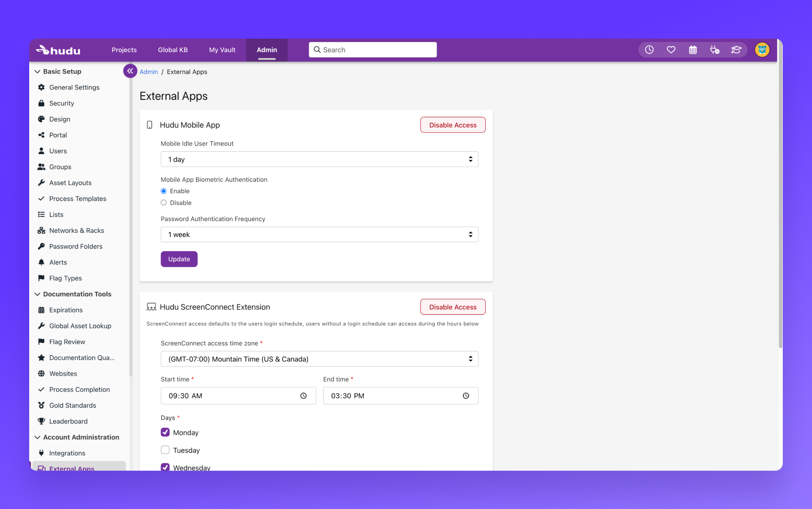Click the plug with checkmark icon
This screenshot has width=812, height=509.
tap(715, 50)
